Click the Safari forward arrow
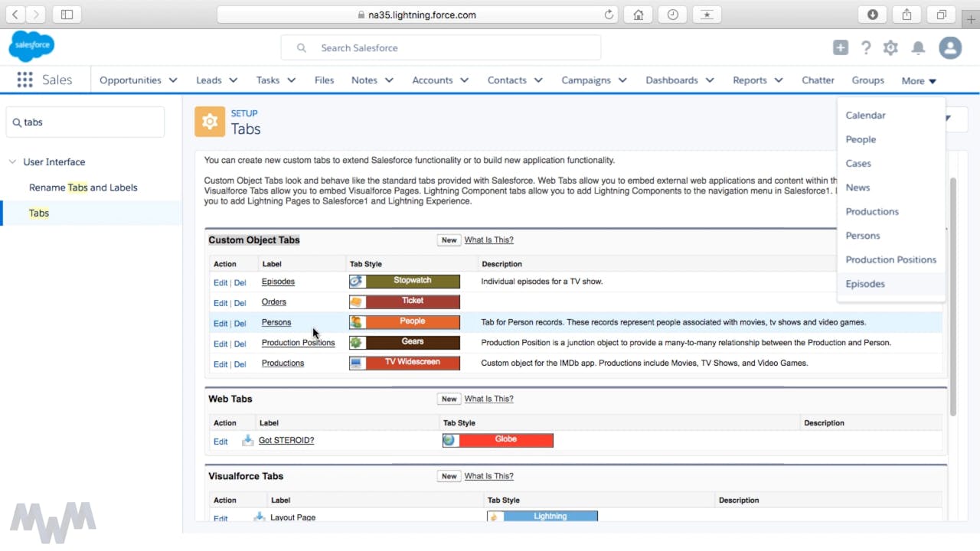Image resolution: width=980 pixels, height=551 pixels. [x=36, y=15]
